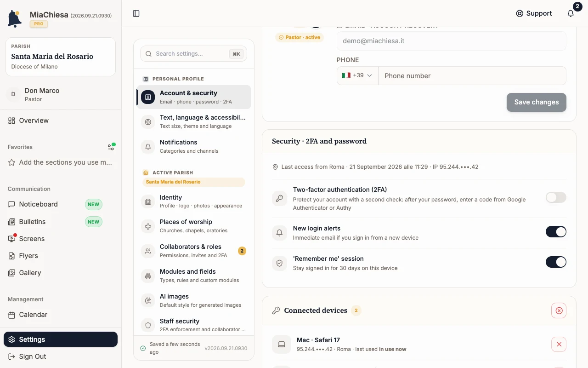Open Overview in the sidebar

click(x=61, y=121)
